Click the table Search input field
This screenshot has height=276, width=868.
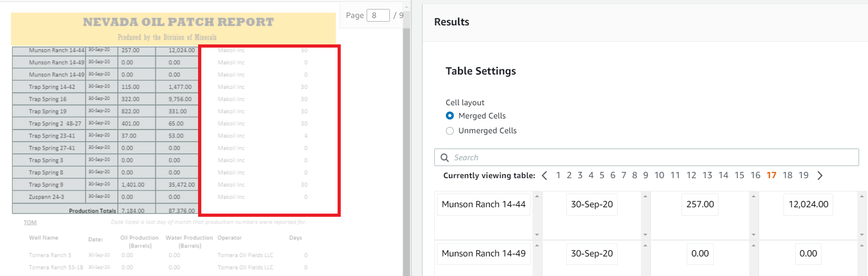coord(647,158)
